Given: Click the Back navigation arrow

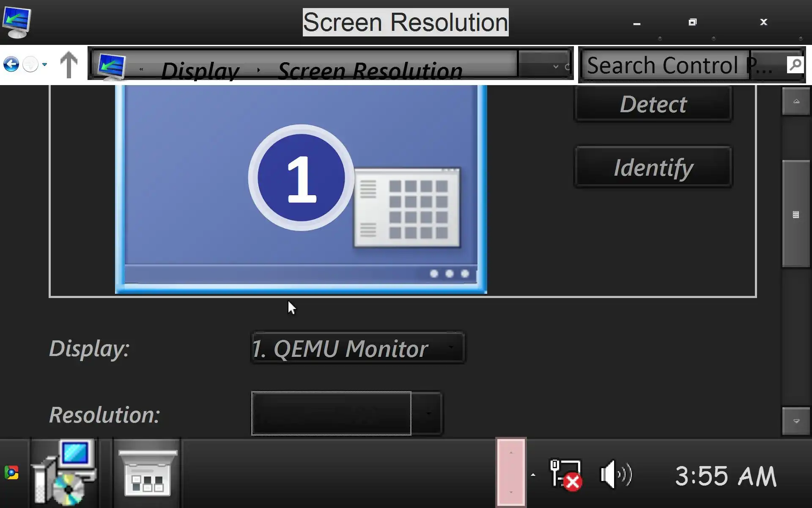Looking at the screenshot, I should 11,65.
